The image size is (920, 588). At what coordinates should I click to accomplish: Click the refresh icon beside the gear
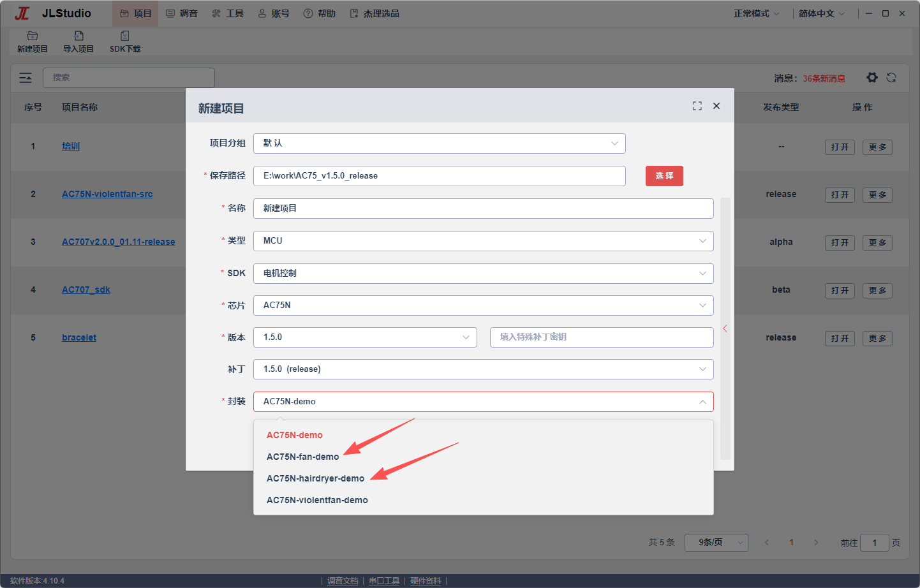891,77
